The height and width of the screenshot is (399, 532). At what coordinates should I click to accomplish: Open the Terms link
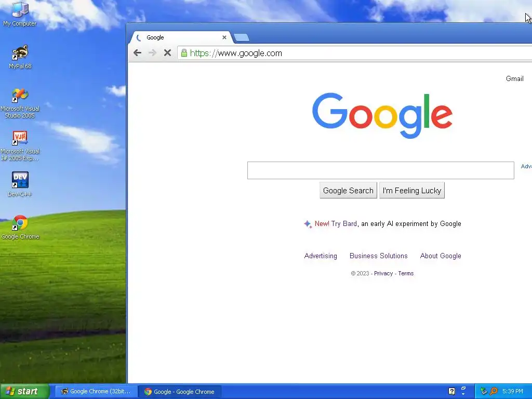pyautogui.click(x=406, y=273)
